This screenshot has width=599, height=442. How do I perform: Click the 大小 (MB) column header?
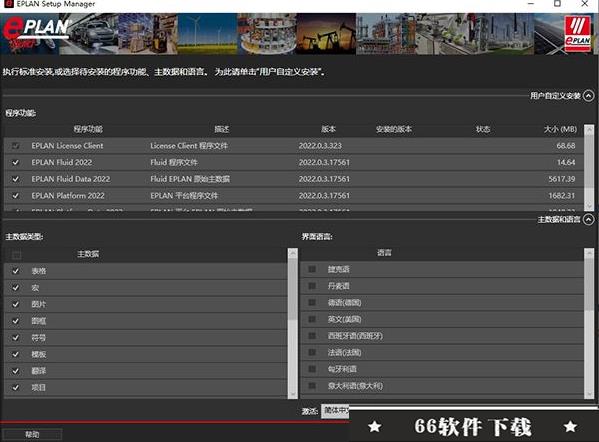pos(560,129)
